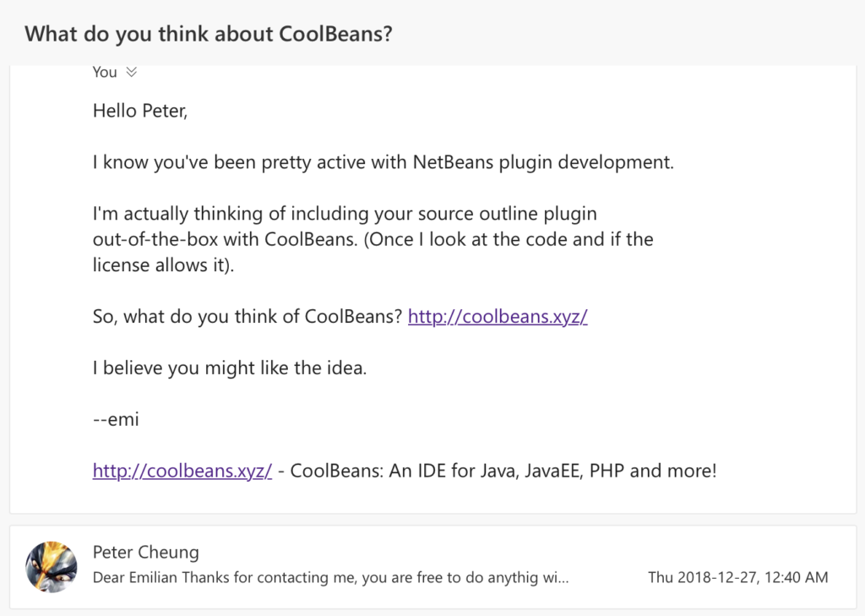Open reply preview starting 'Dear Emilian Thanks'
865x616 pixels.
tap(330, 577)
